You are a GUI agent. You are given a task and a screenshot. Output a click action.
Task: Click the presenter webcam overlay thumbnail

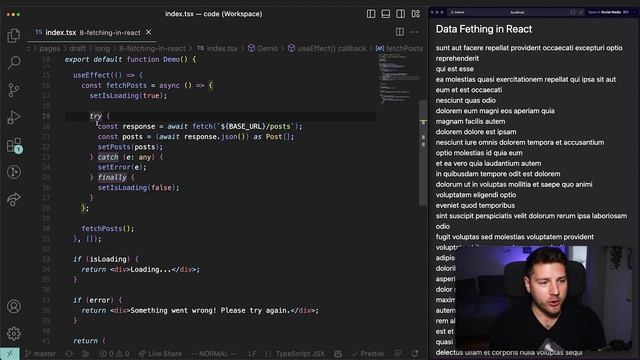click(x=543, y=298)
